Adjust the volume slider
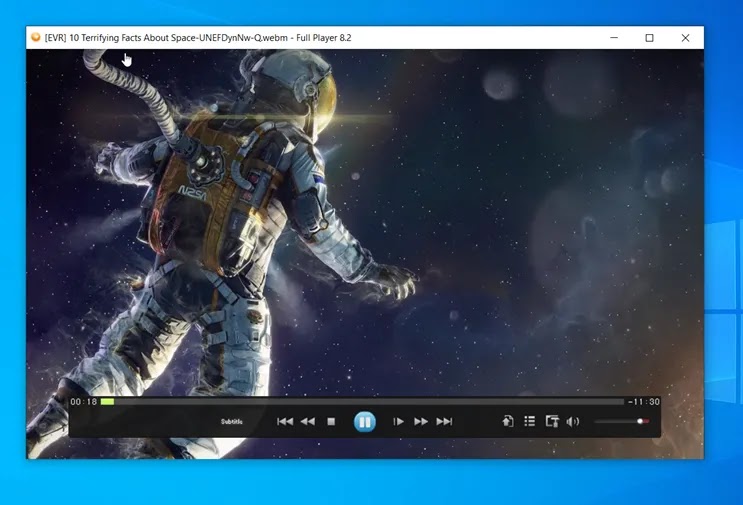The image size is (743, 505). (x=621, y=421)
